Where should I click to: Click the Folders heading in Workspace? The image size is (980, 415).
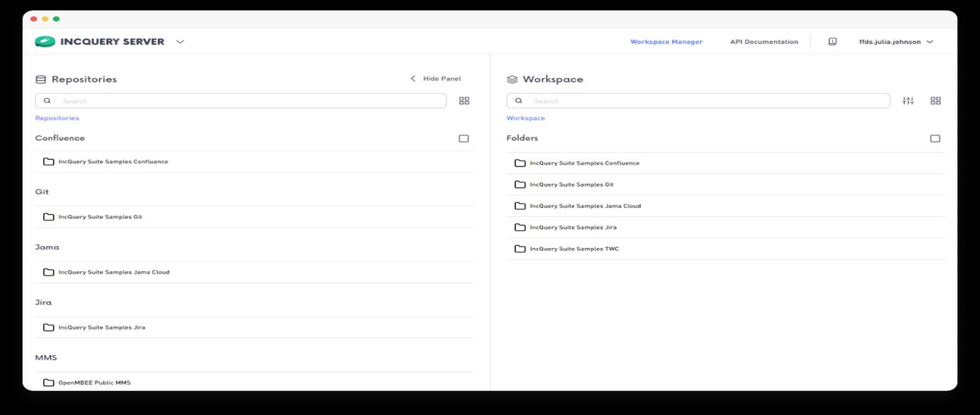point(522,138)
